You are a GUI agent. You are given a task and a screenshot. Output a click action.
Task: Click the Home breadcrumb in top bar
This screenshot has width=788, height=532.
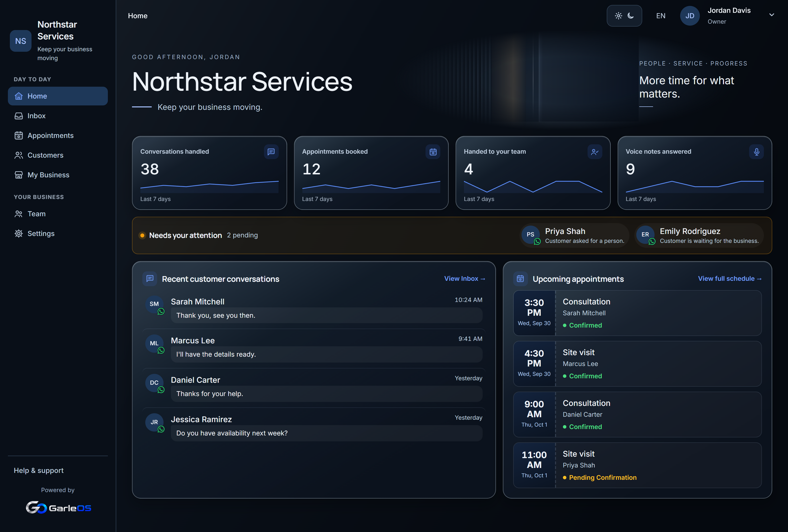click(138, 15)
